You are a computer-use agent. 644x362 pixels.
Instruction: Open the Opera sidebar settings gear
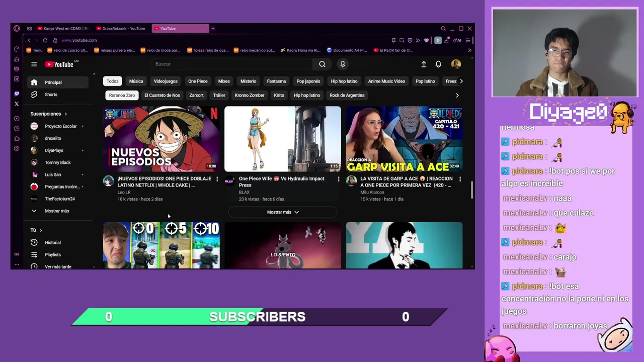[17, 149]
